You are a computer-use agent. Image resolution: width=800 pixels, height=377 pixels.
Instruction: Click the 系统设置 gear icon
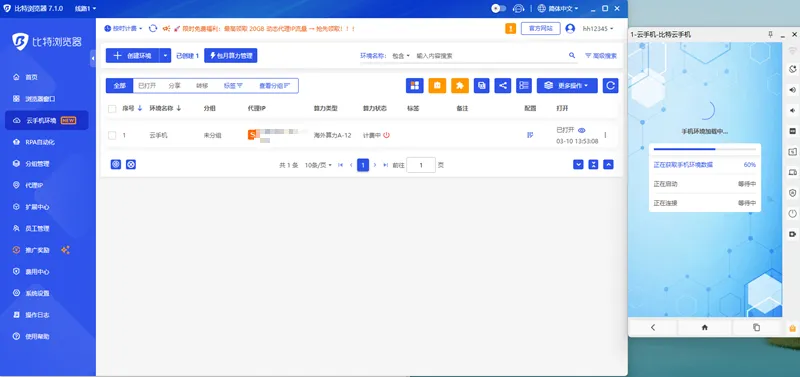click(16, 293)
